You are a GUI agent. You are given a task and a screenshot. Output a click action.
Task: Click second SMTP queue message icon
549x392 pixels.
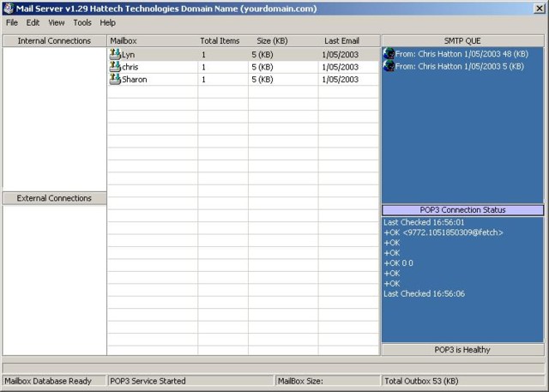389,66
